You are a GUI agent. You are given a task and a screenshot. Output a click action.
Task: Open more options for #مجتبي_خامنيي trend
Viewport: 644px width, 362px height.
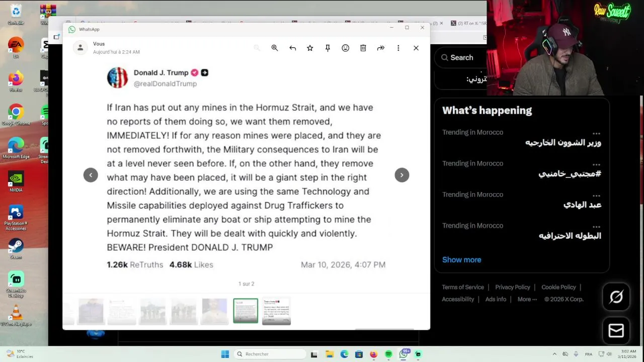[x=596, y=164]
